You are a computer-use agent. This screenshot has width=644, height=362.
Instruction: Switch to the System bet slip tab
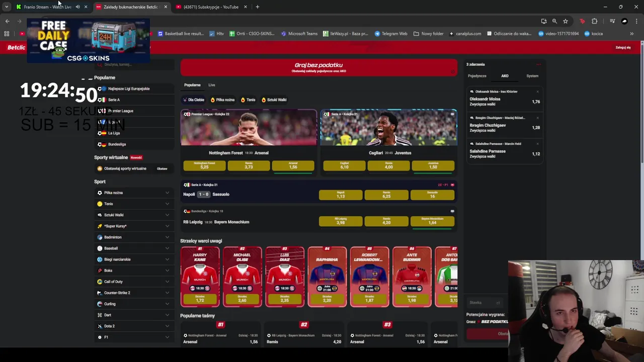click(532, 76)
